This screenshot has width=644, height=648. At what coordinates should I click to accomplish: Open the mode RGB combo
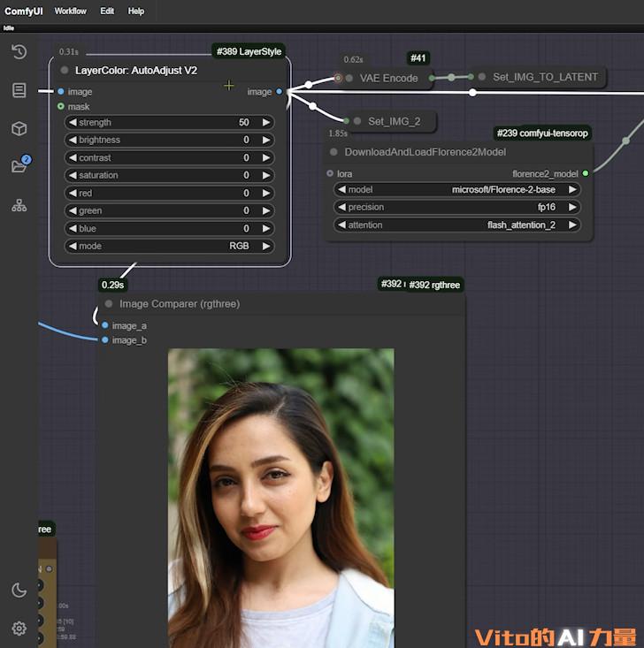point(169,247)
